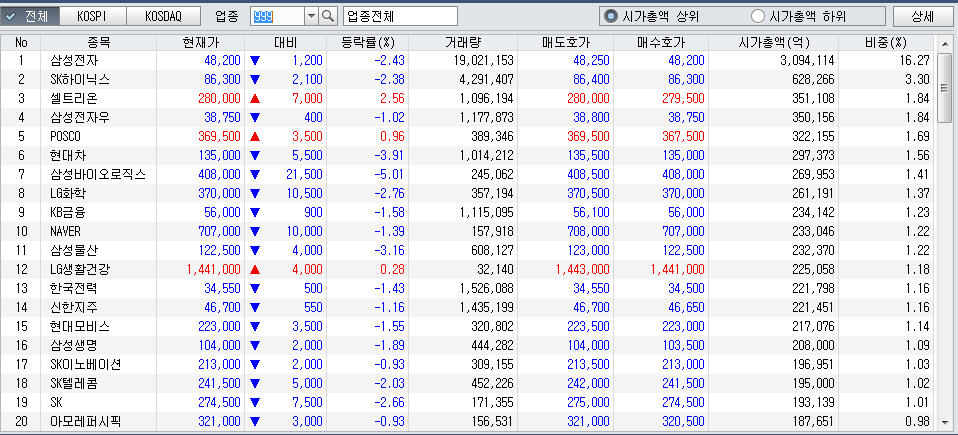This screenshot has height=435, width=958.
Task: Select the 시가총액 하위 radio button
Action: [x=757, y=17]
